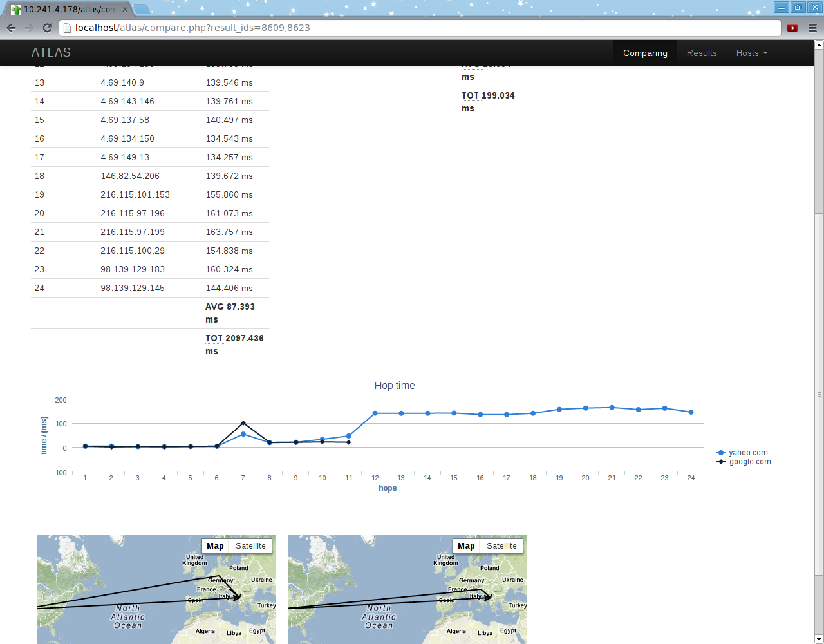Switch the left map to Satellite view
The image size is (824, 644).
(250, 546)
